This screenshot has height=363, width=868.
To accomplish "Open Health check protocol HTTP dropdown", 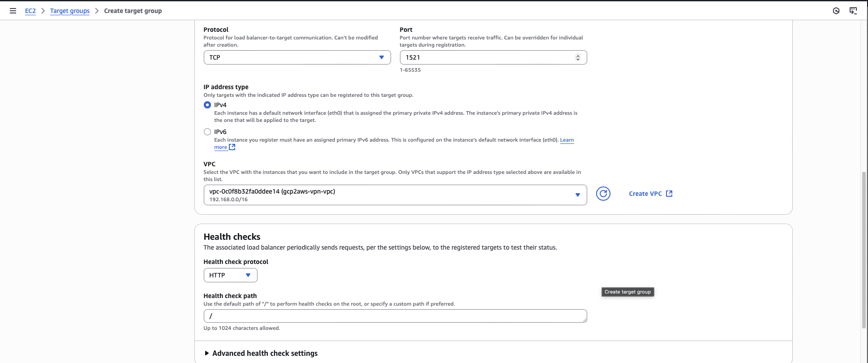I will coord(230,275).
